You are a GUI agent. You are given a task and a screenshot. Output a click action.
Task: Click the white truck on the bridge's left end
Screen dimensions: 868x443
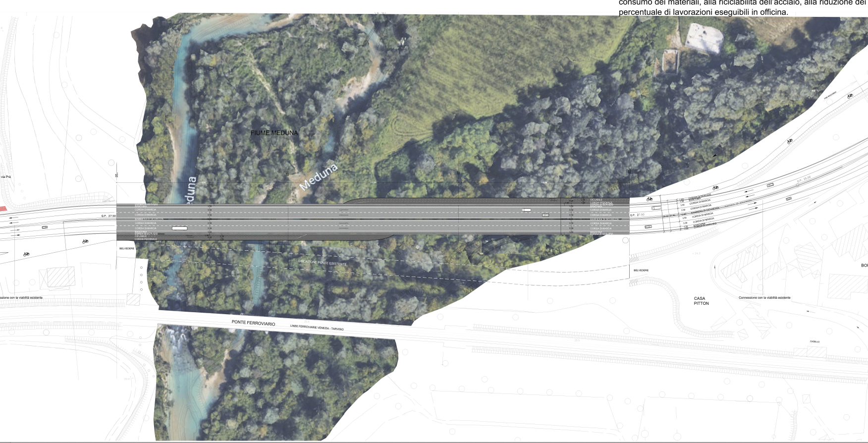coord(179,228)
